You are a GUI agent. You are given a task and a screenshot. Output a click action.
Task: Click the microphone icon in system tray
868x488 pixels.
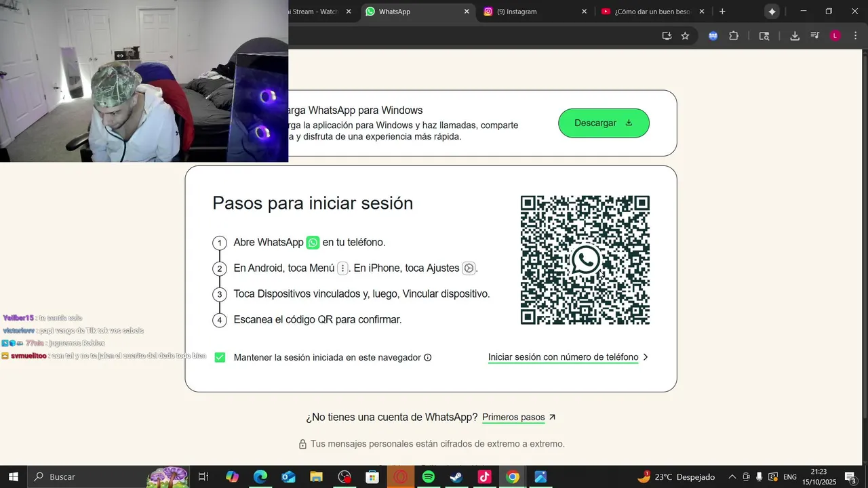click(x=759, y=476)
